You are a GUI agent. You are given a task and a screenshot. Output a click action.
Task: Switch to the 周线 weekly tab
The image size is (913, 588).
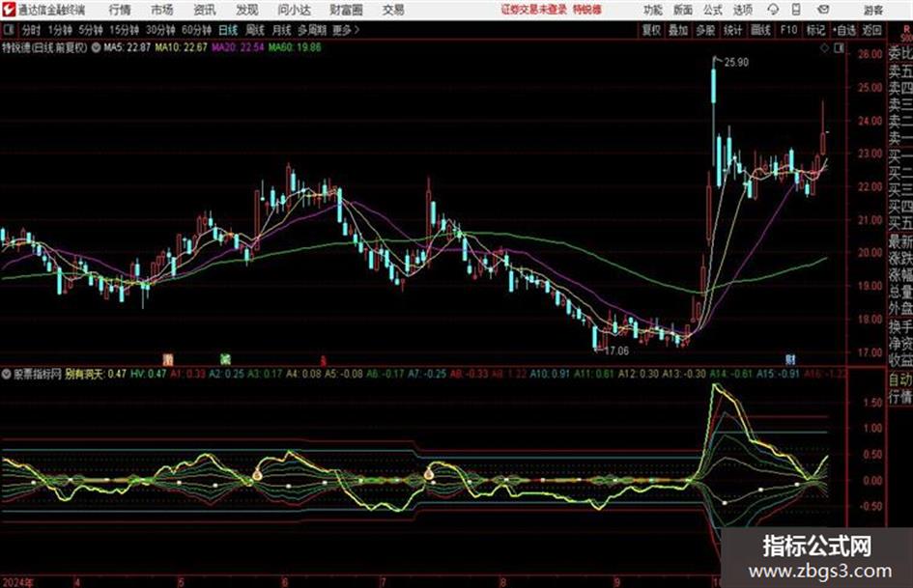pos(255,30)
